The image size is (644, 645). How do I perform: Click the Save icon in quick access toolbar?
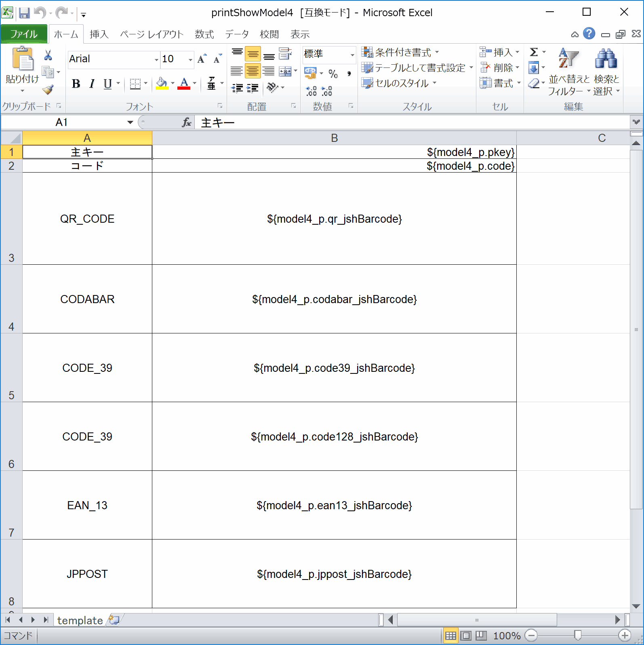24,13
